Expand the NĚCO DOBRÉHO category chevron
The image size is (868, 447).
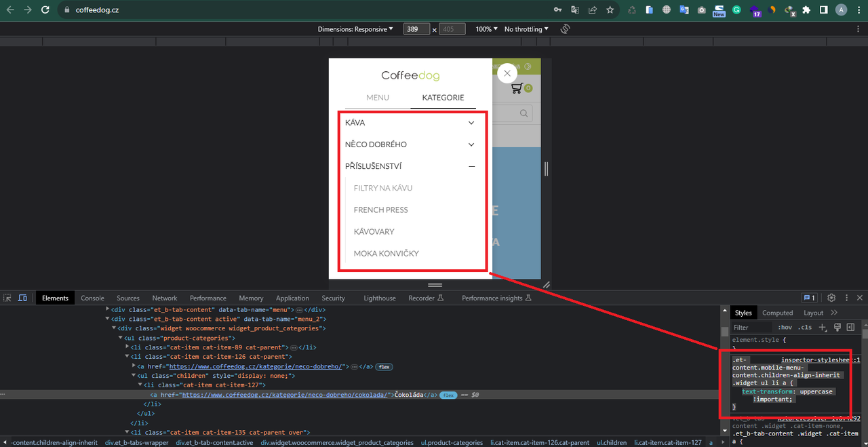coord(471,144)
